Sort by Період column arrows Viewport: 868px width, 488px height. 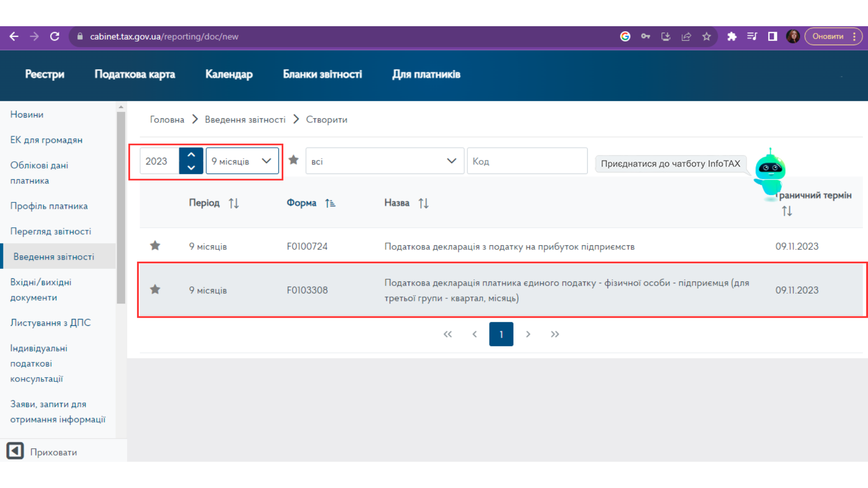[x=234, y=203]
